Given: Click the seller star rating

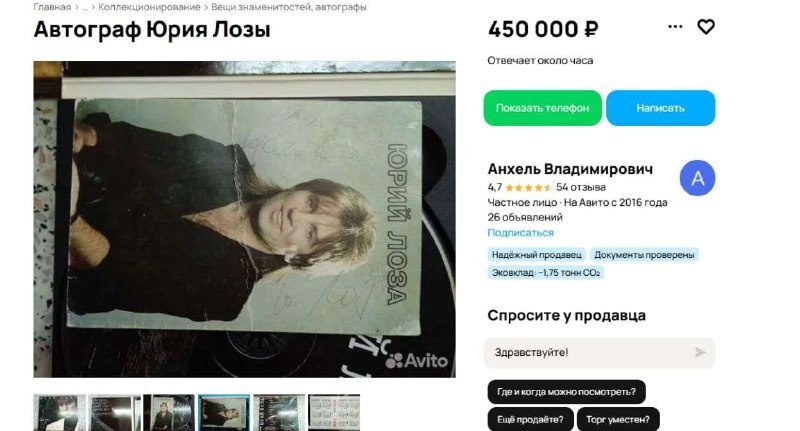Looking at the screenshot, I should 528,187.
